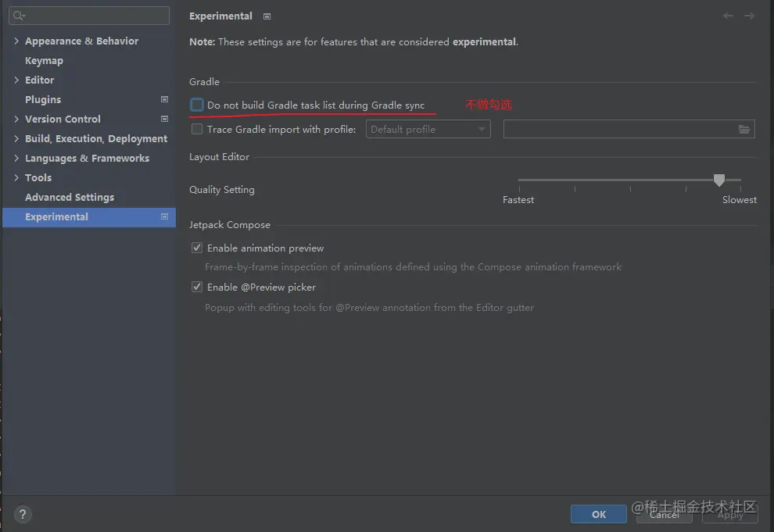
Task: Expand Build, Execution, Deployment section
Action: [16, 138]
